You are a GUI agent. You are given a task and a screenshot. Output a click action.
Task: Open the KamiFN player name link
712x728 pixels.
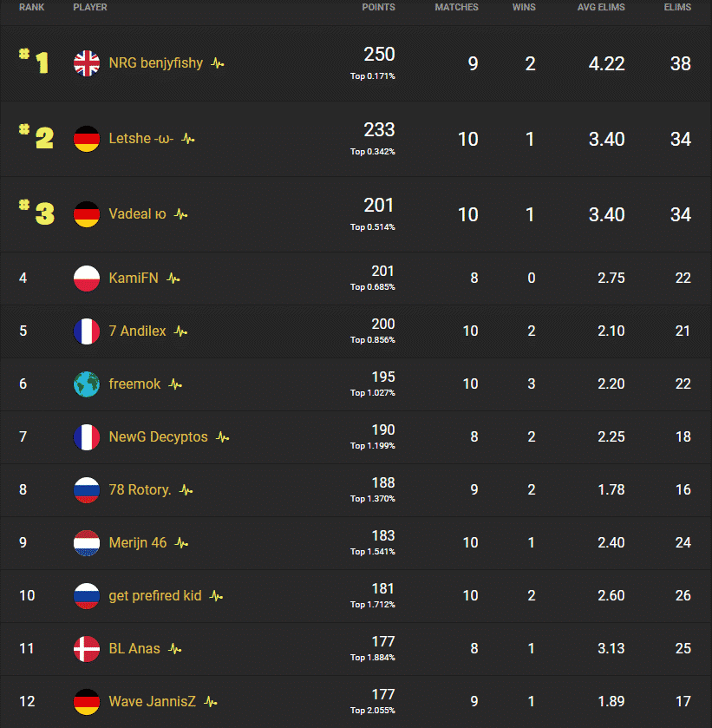[131, 278]
